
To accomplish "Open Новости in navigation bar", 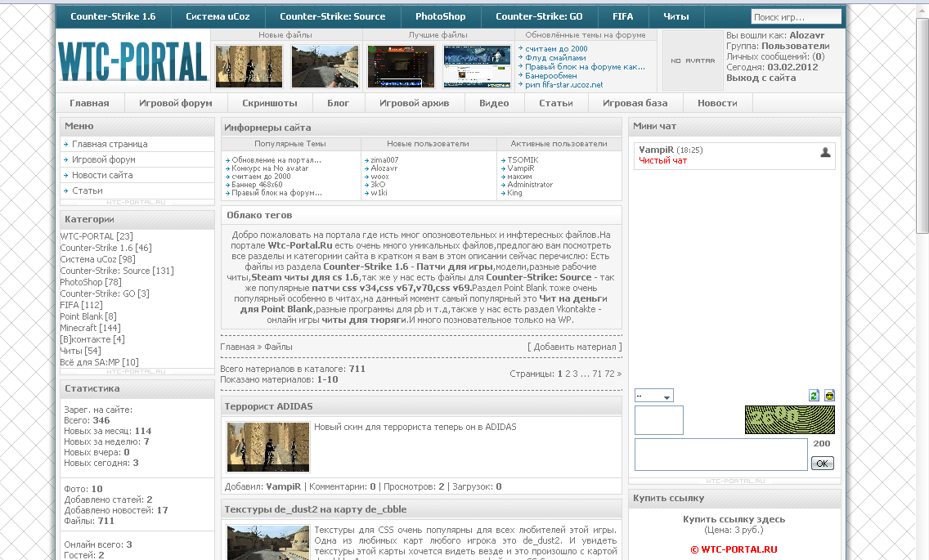I will click(717, 103).
